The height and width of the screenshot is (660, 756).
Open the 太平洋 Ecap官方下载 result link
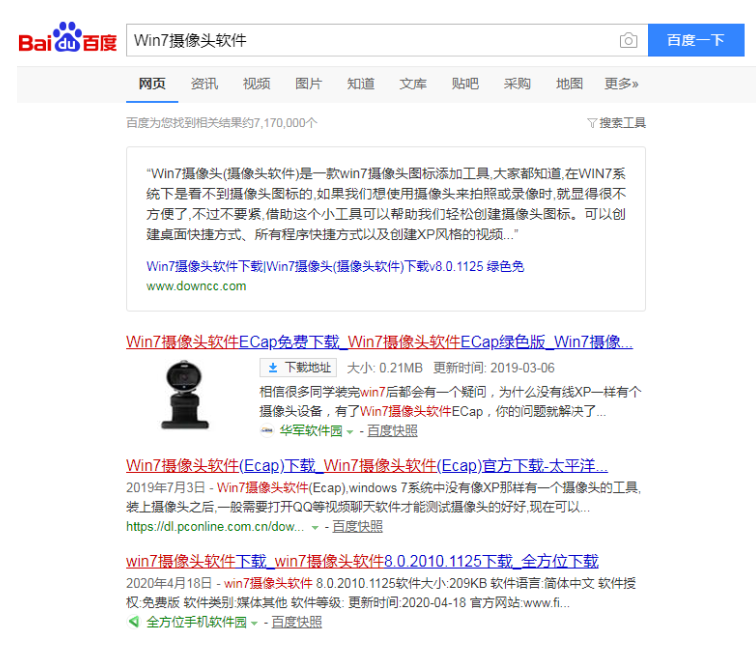367,466
